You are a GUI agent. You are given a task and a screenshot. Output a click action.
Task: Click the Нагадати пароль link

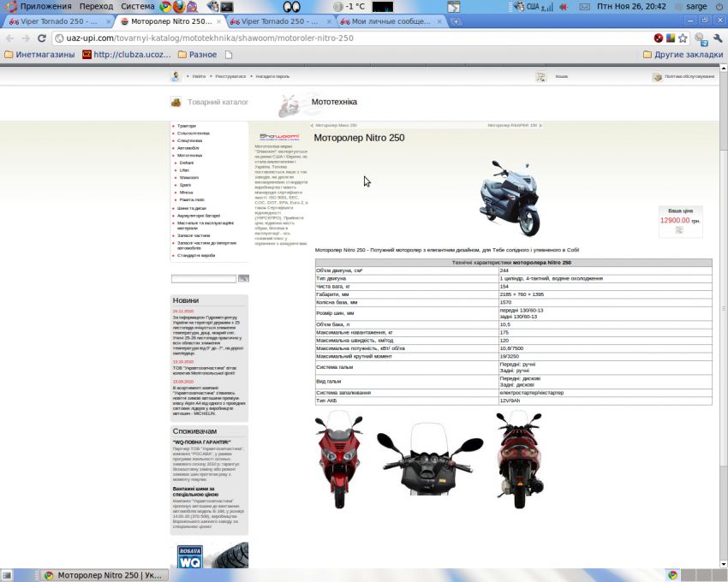[272, 76]
